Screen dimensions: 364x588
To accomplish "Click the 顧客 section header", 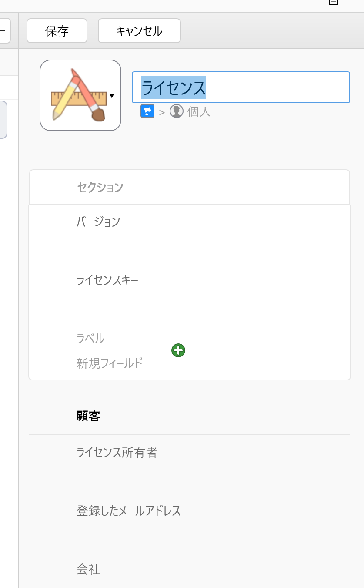I will [x=88, y=417].
